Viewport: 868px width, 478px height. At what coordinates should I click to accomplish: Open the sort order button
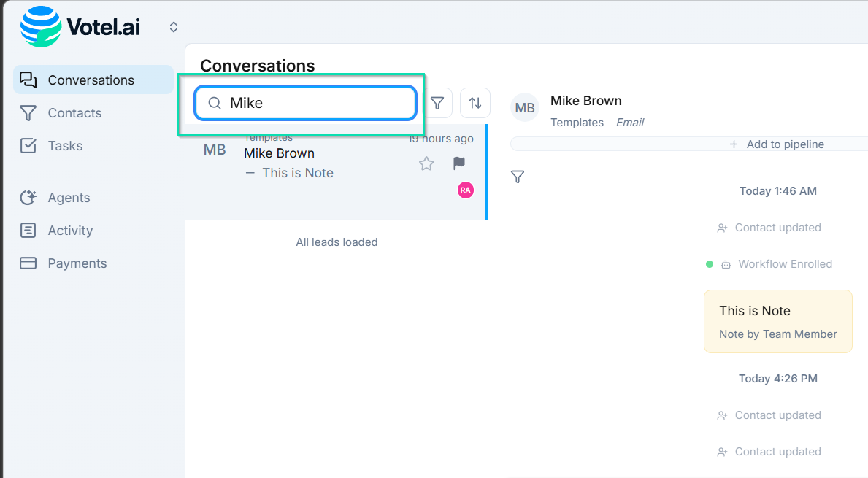click(x=475, y=104)
